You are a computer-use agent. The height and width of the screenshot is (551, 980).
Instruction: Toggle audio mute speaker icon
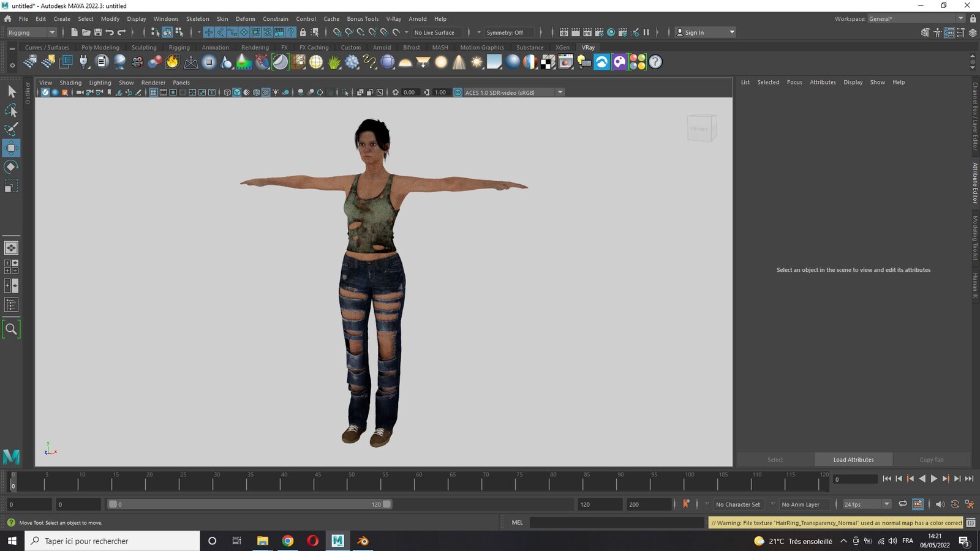pos(940,504)
